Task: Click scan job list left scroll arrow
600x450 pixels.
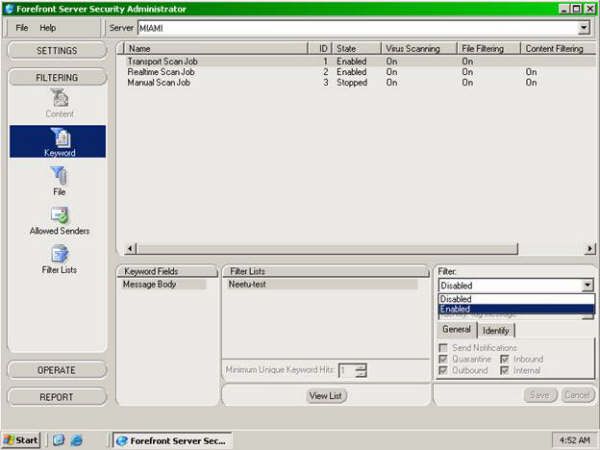Action: pos(130,249)
